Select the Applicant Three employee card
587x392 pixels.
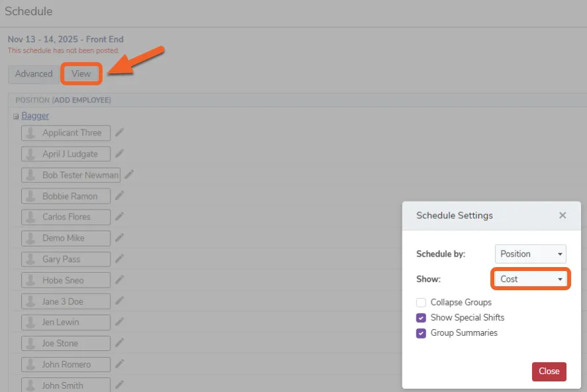coord(66,133)
